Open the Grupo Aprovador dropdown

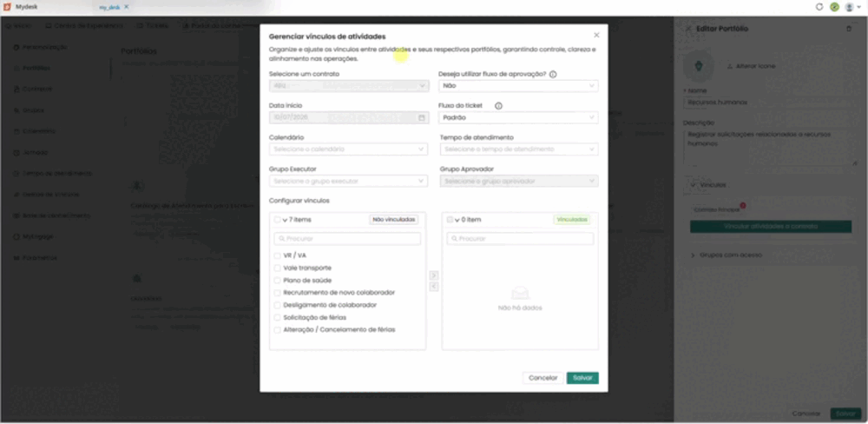click(x=519, y=182)
